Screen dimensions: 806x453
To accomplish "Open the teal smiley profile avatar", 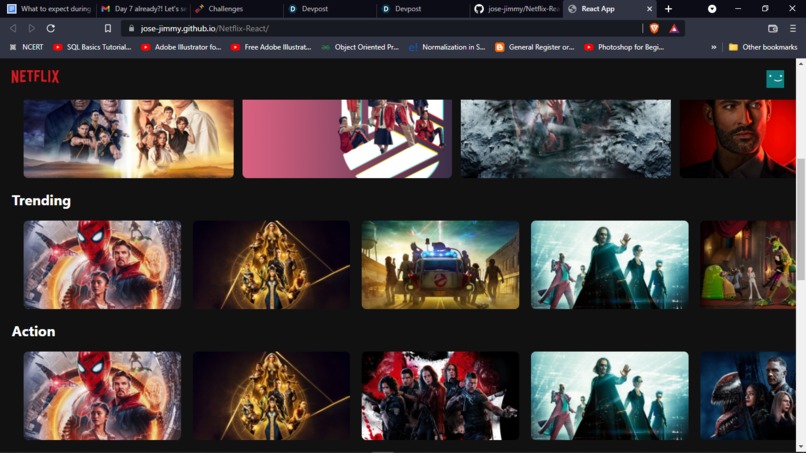I will pyautogui.click(x=775, y=79).
